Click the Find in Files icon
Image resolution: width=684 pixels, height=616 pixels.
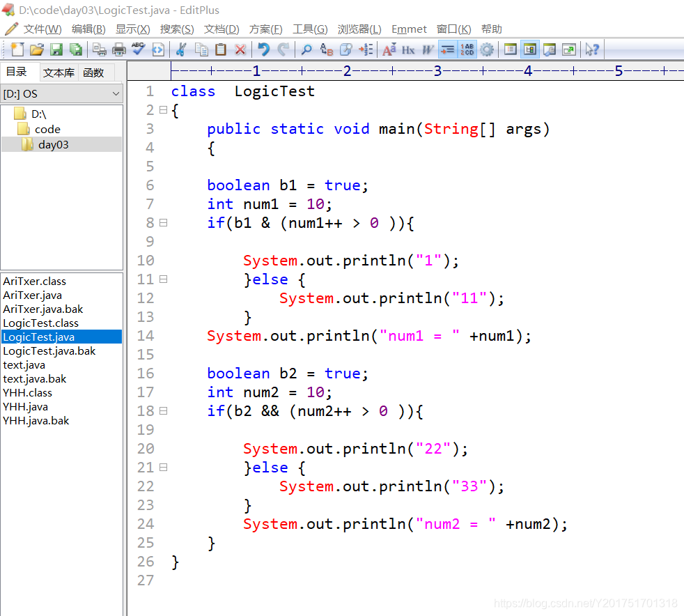pyautogui.click(x=346, y=49)
